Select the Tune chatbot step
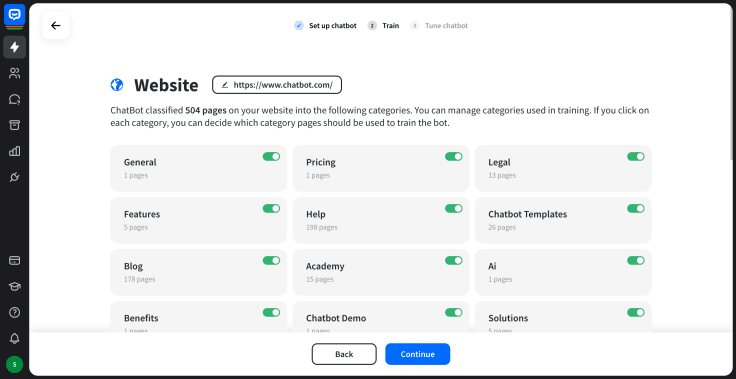736x379 pixels. (439, 26)
